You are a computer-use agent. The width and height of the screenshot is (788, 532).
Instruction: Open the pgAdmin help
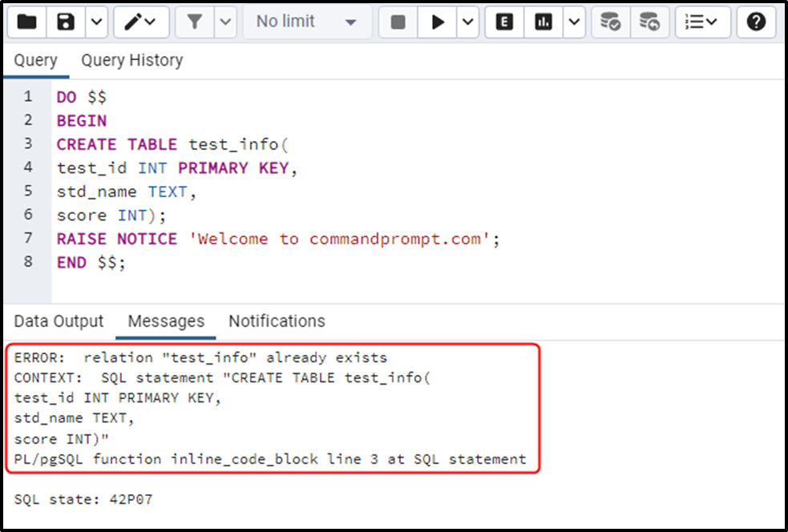click(757, 22)
